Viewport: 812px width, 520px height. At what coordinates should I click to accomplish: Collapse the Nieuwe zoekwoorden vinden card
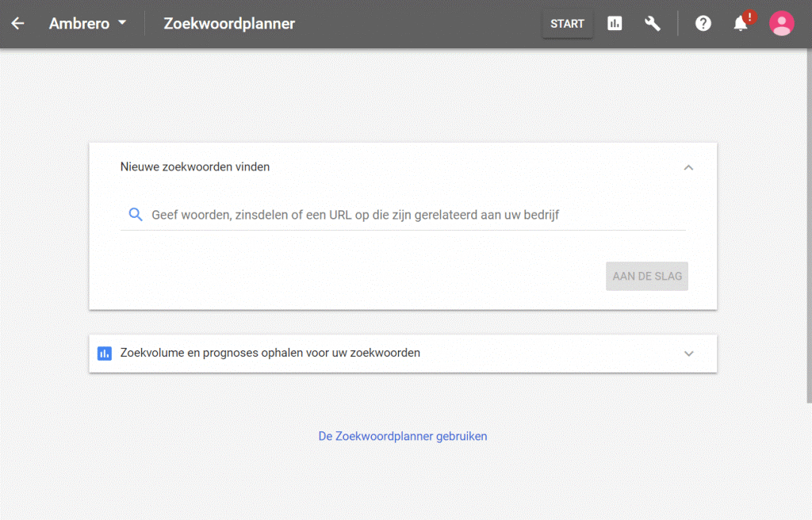(x=688, y=167)
